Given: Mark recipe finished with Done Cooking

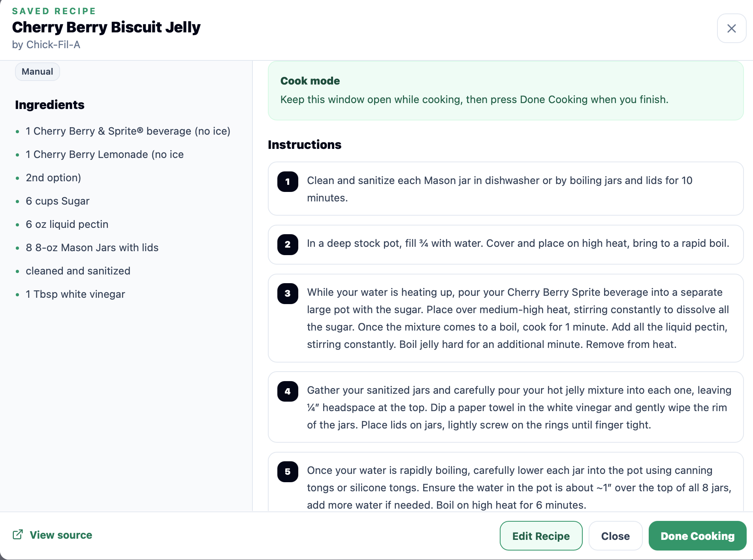Looking at the screenshot, I should 697,536.
